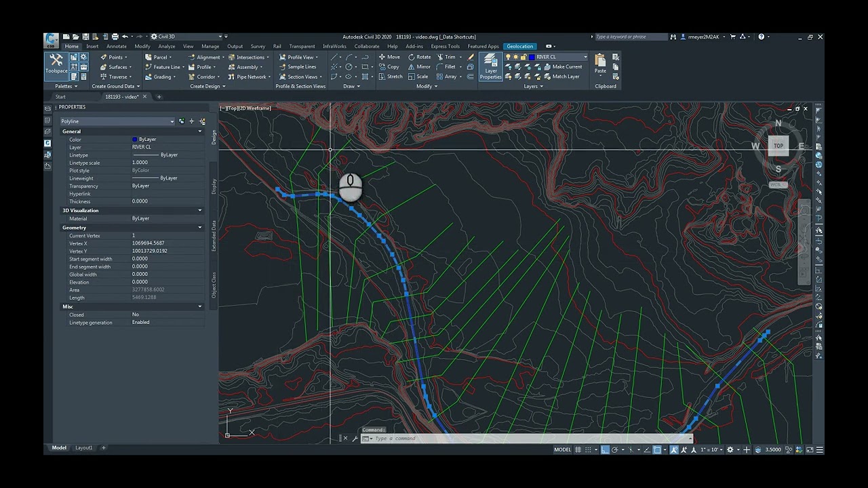Screen dimensions: 868x488
Task: Click the MODEL space button in status bar
Action: (563, 449)
